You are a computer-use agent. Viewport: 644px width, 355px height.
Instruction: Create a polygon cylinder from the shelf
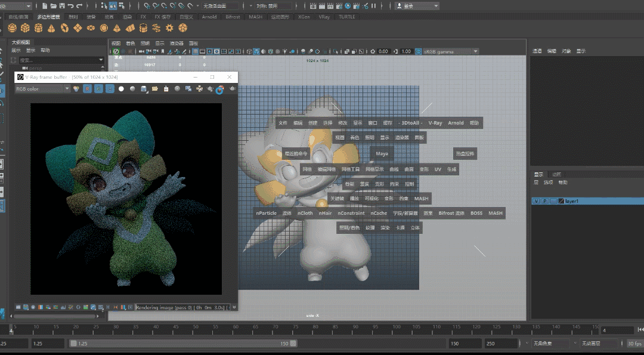39,28
